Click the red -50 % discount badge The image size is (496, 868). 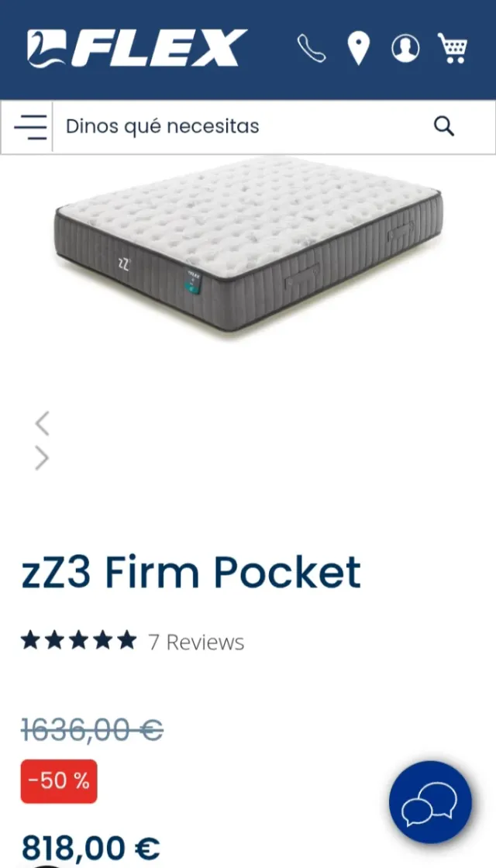59,781
